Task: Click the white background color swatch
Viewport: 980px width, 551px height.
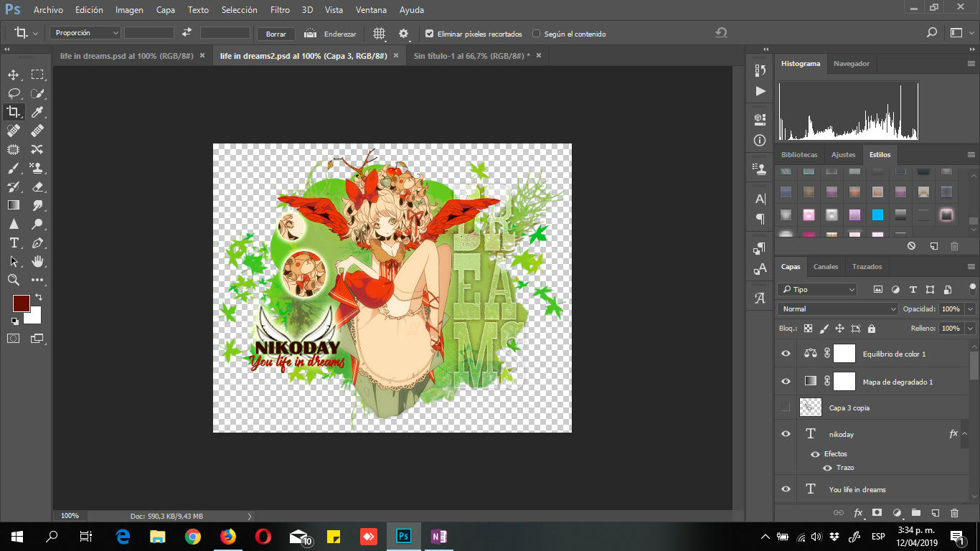Action: 34,315
